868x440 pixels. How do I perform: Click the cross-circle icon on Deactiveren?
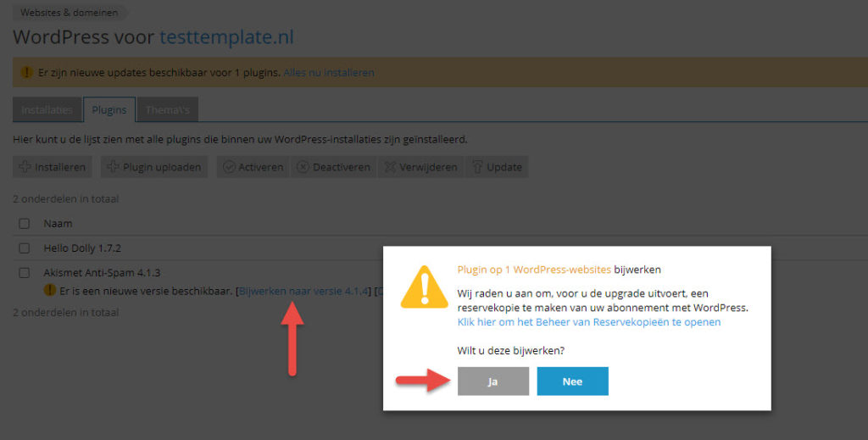pos(303,167)
